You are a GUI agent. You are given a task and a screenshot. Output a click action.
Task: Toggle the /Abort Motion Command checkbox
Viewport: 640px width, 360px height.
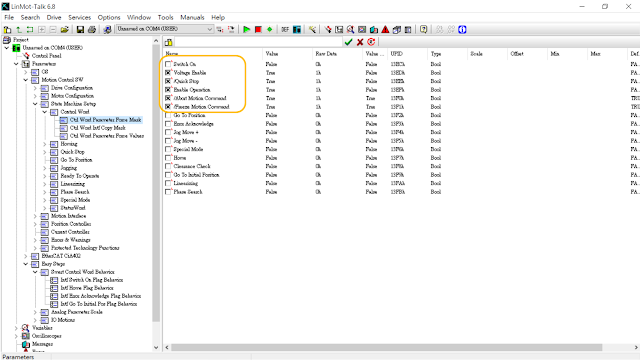click(168, 98)
